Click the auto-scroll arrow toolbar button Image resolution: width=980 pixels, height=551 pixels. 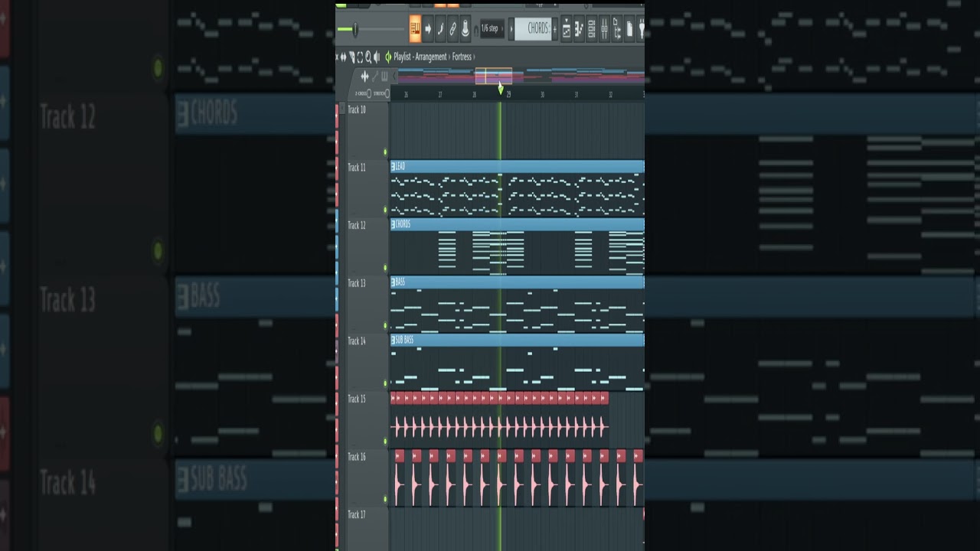click(x=428, y=28)
